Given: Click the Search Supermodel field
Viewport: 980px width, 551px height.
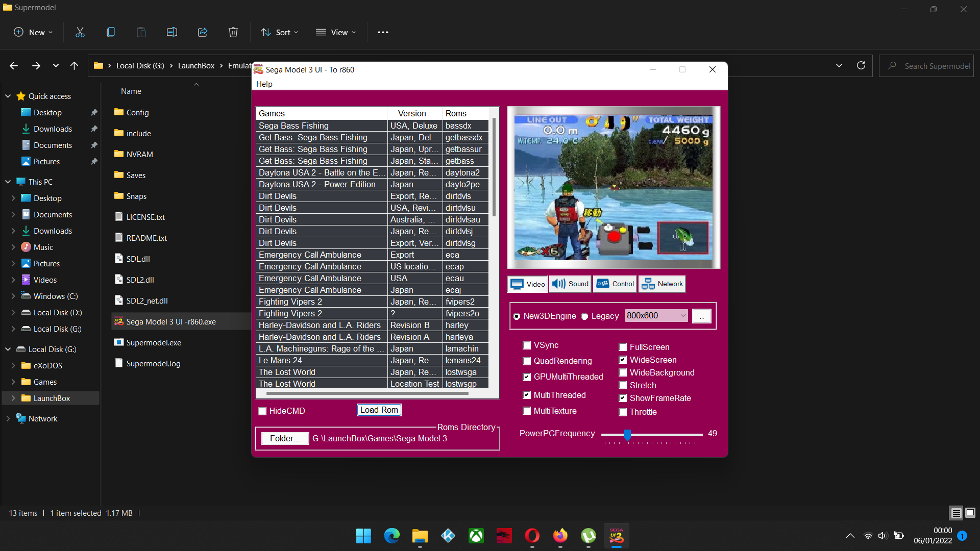Looking at the screenshot, I should click(926, 66).
